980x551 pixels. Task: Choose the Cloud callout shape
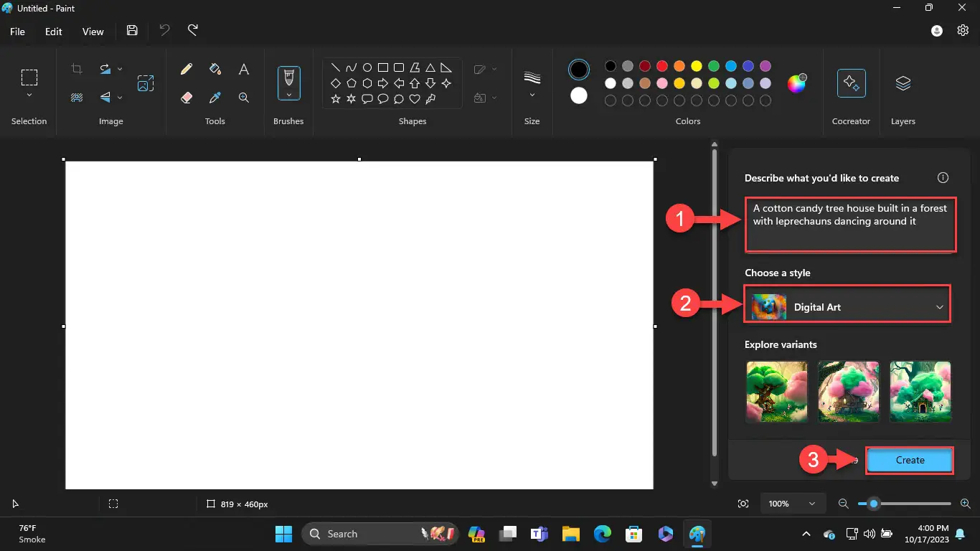click(x=399, y=99)
